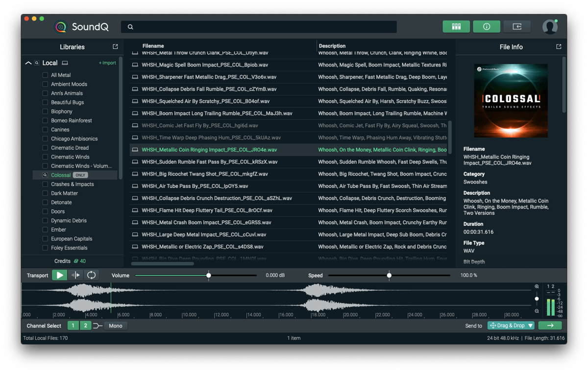This screenshot has width=588, height=372.
Task: Click the scrub playback icon beside Play
Action: point(75,275)
